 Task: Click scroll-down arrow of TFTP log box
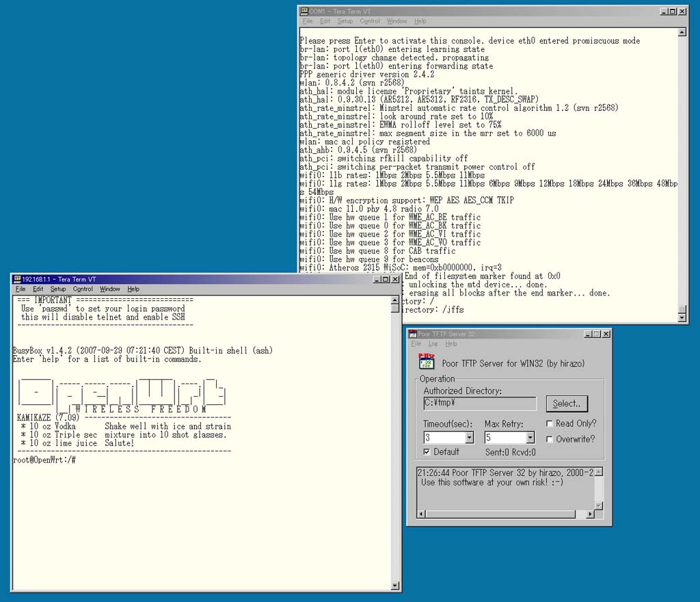pyautogui.click(x=599, y=506)
